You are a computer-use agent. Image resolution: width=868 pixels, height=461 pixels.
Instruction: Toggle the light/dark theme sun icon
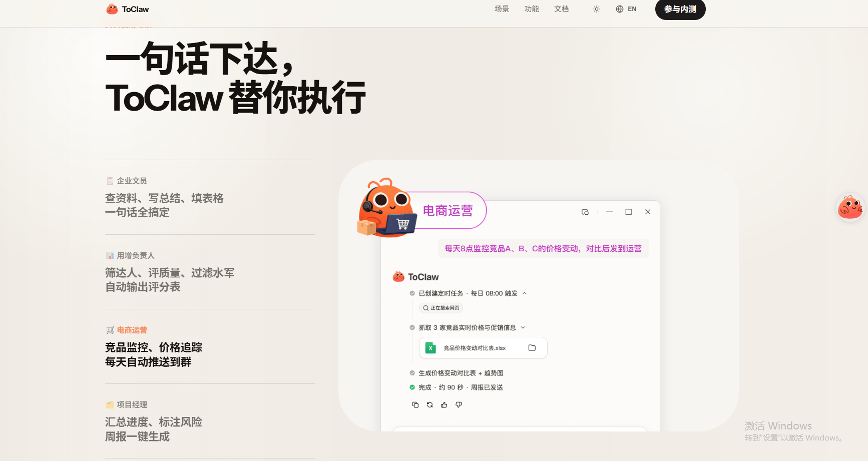pos(596,9)
